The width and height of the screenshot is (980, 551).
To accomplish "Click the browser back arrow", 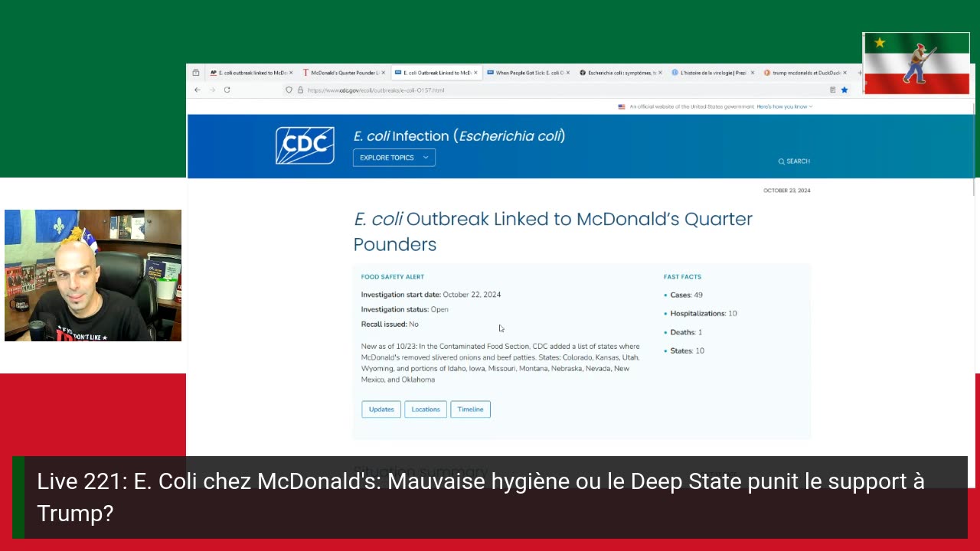I will coord(197,90).
